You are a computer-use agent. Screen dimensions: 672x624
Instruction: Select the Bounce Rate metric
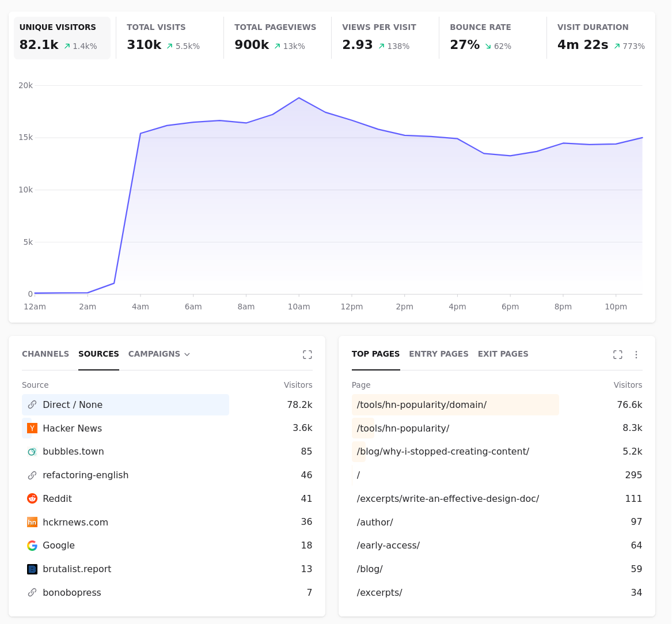(493, 38)
